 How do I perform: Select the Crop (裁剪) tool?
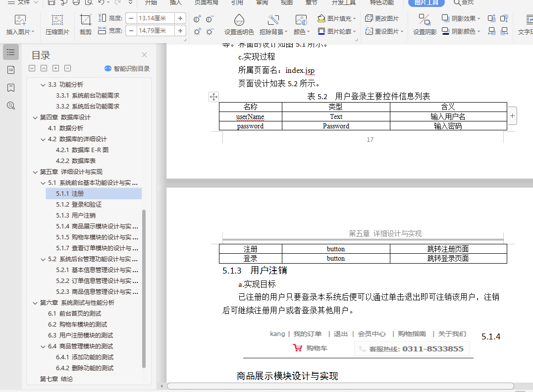click(x=85, y=25)
